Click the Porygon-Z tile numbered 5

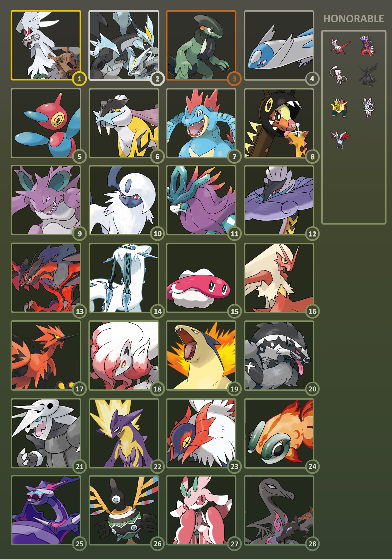[46, 123]
